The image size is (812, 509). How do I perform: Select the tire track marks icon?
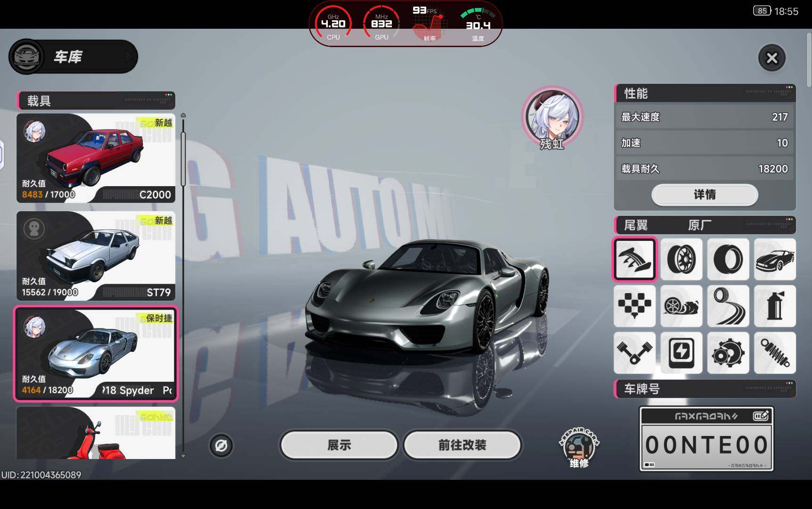pyautogui.click(x=728, y=306)
